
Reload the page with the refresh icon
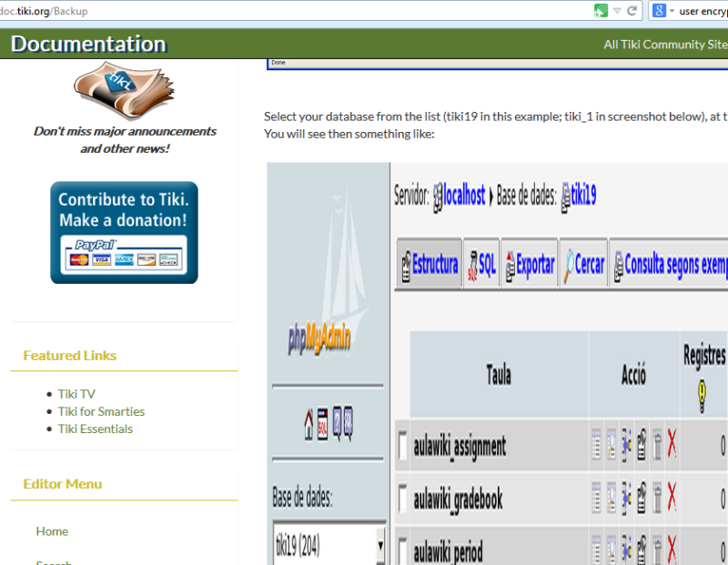(632, 11)
